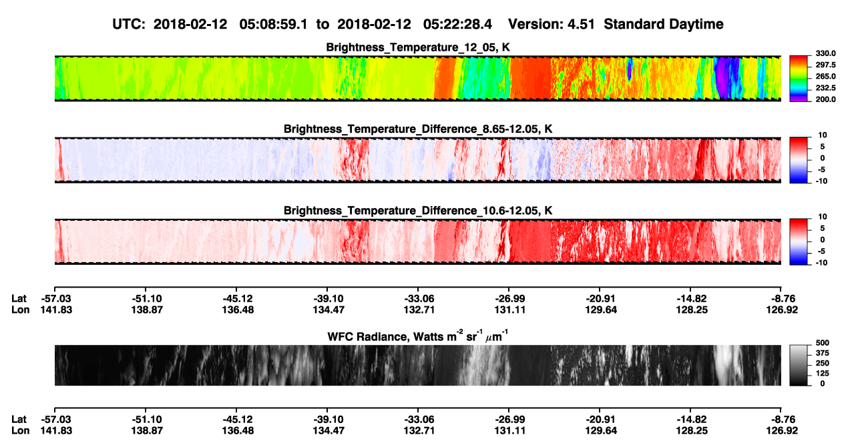Click upper axis longitude 138.87 label
This screenshot has height=445, width=868.
(146, 310)
